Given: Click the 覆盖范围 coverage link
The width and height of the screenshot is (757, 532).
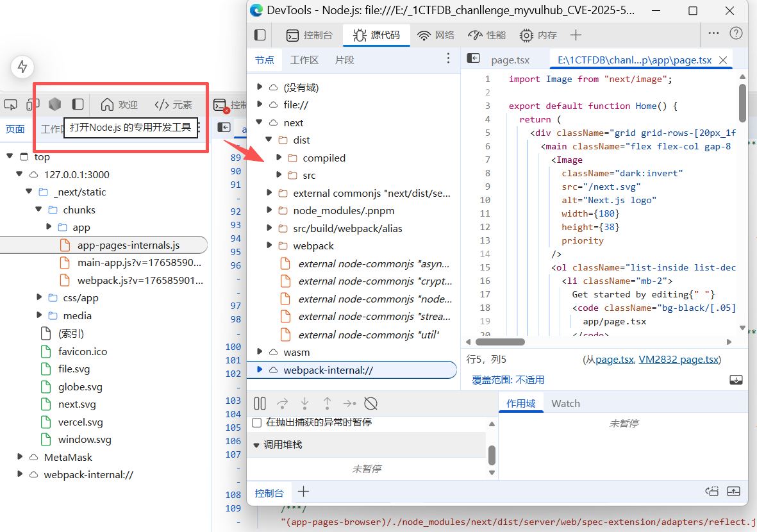Looking at the screenshot, I should pos(508,380).
